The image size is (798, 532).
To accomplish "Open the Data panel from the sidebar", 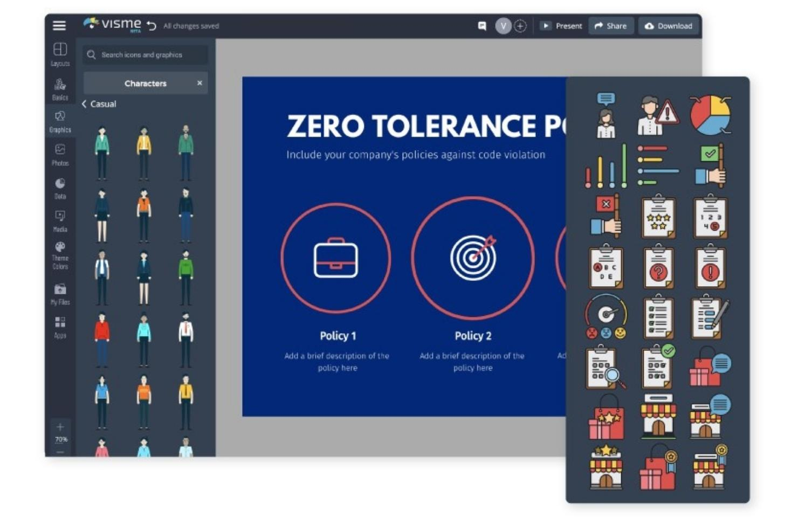I will [x=60, y=188].
